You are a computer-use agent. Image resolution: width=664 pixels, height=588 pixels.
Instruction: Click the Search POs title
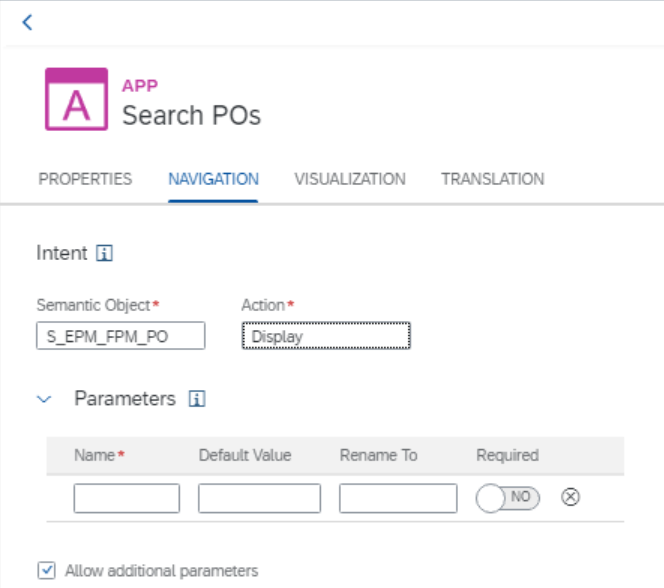point(191,116)
